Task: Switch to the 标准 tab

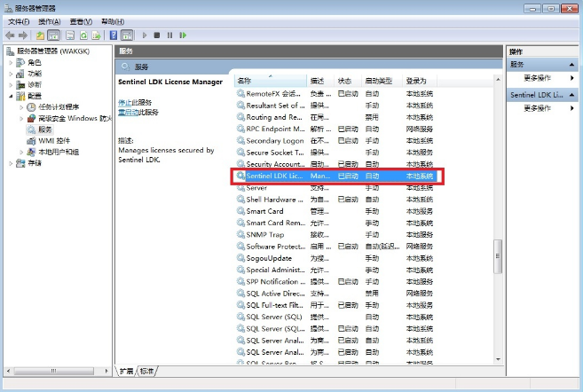Action: [x=147, y=371]
